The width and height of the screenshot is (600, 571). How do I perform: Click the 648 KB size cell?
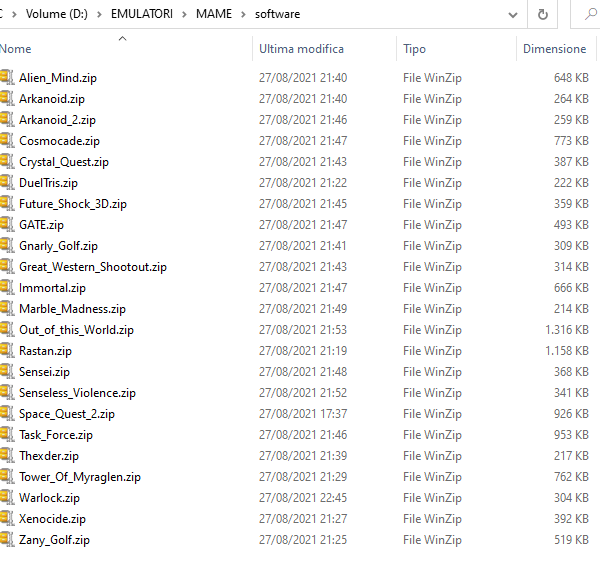coord(571,78)
